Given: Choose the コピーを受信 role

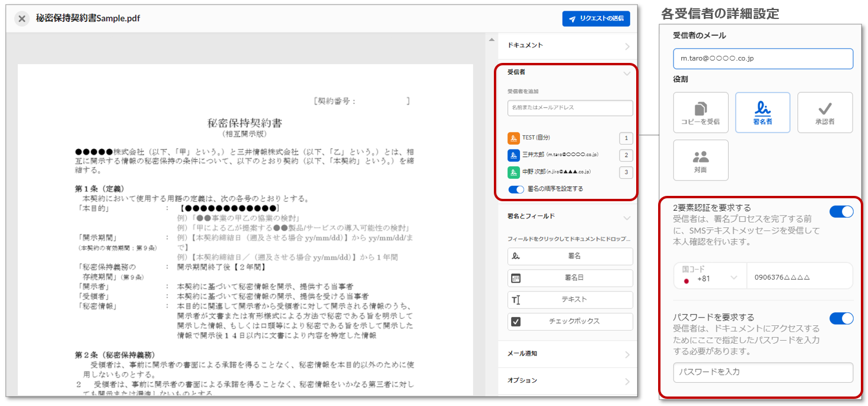Looking at the screenshot, I should [x=700, y=112].
